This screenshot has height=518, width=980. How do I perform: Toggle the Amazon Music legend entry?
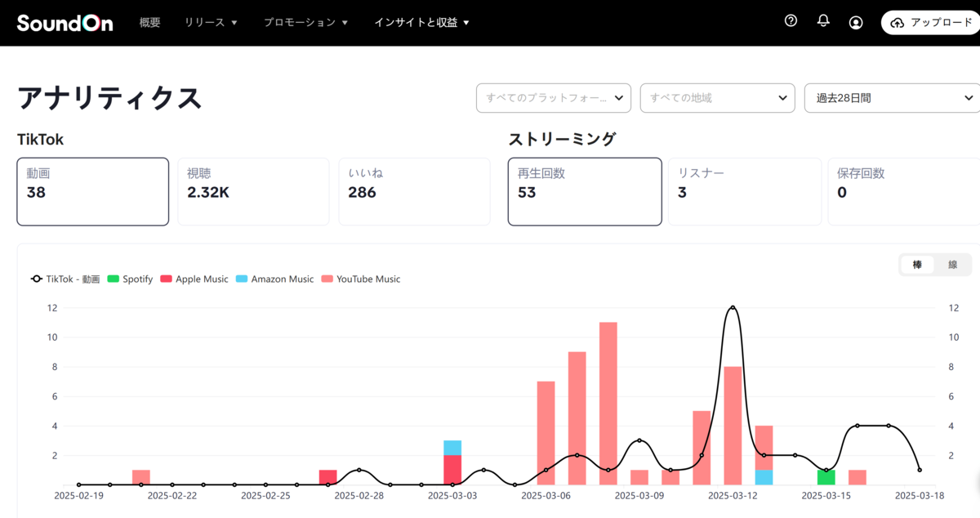click(274, 279)
